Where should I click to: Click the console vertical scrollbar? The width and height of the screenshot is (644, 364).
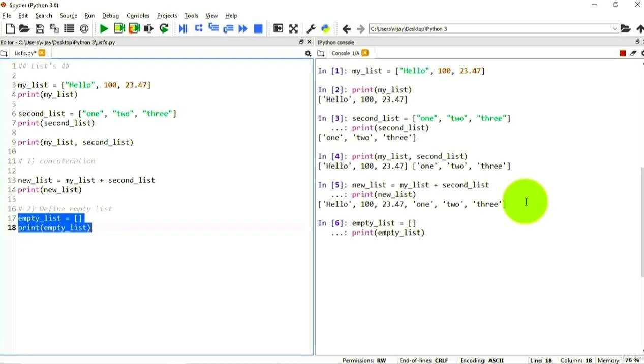641,222
